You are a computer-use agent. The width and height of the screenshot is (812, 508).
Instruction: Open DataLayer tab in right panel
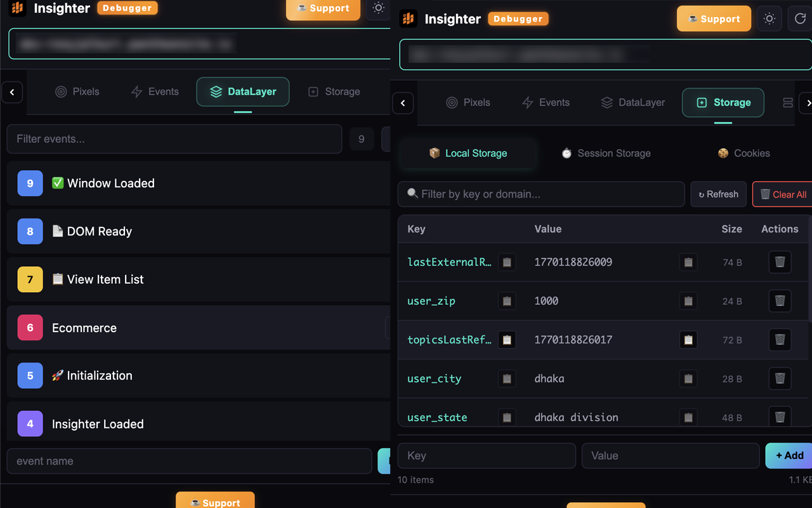point(633,102)
